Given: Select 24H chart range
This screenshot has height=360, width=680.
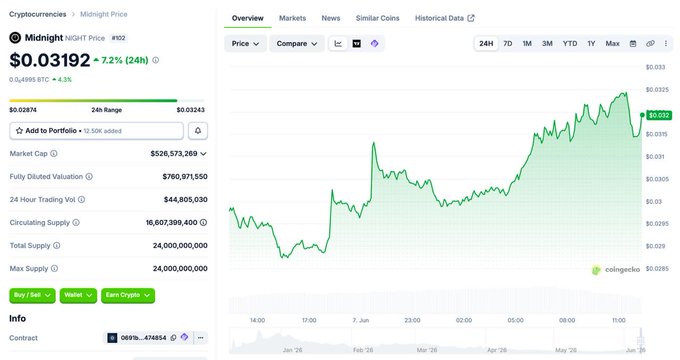Looking at the screenshot, I should [486, 43].
